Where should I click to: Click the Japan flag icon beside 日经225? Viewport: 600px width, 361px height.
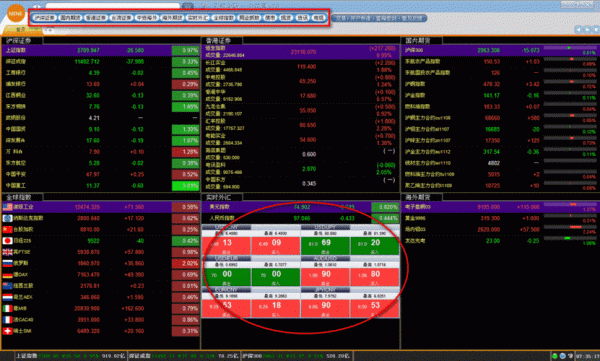coord(7,241)
